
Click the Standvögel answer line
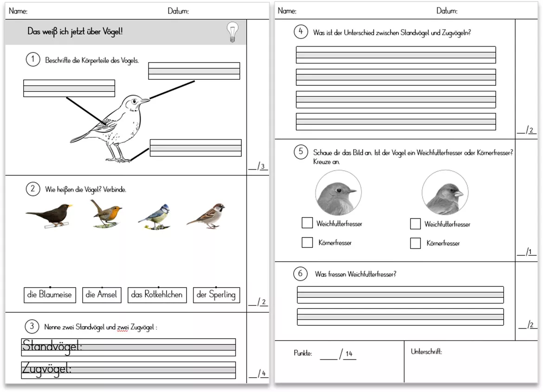[129, 347]
